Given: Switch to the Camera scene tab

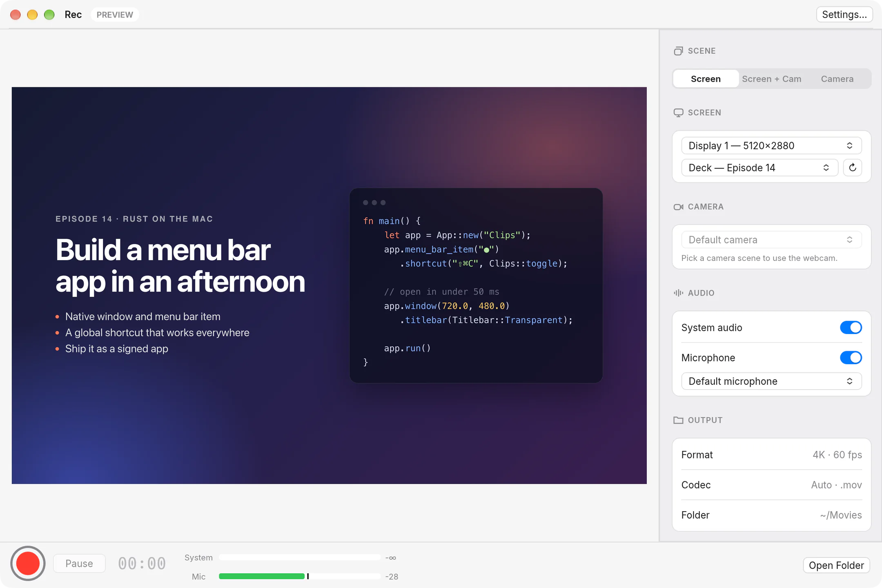Looking at the screenshot, I should point(837,79).
